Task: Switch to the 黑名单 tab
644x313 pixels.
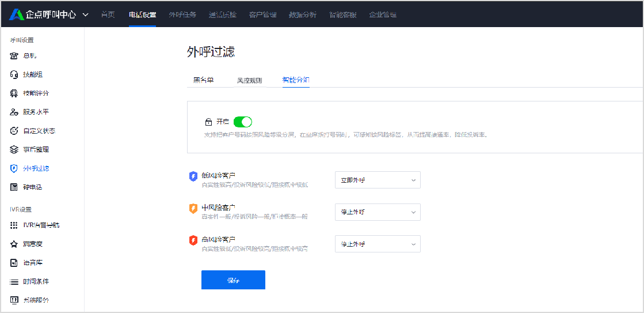Action: 203,80
